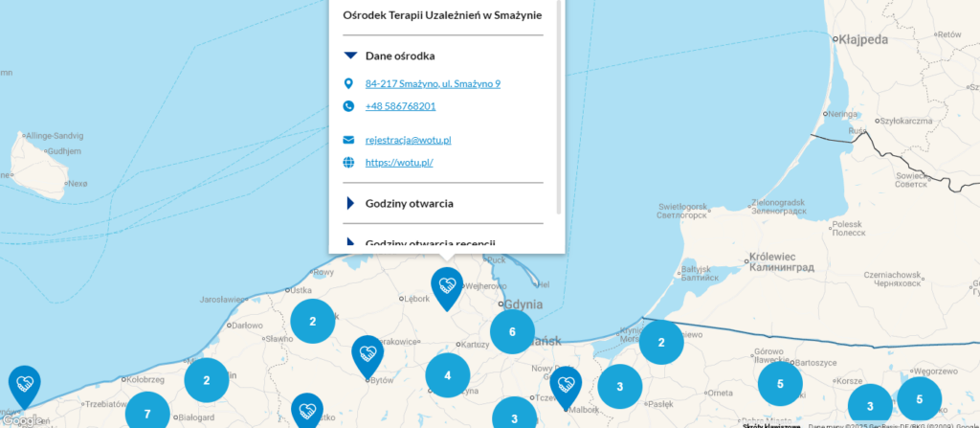The height and width of the screenshot is (428, 980).
Task: Expand the Godziny otwarcia recepcji section
Action: pyautogui.click(x=429, y=243)
